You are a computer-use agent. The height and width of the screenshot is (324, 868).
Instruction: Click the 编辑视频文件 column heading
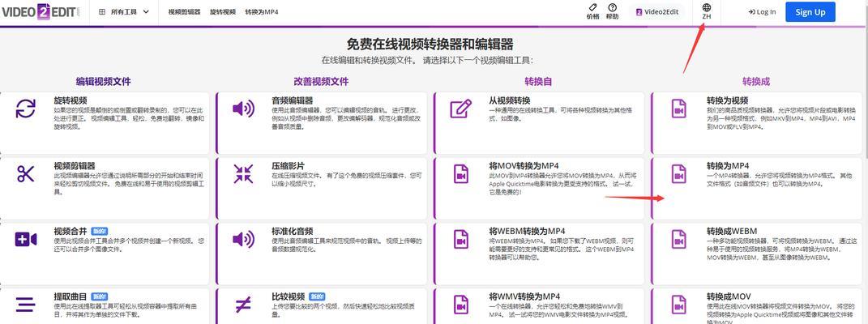[x=104, y=81]
